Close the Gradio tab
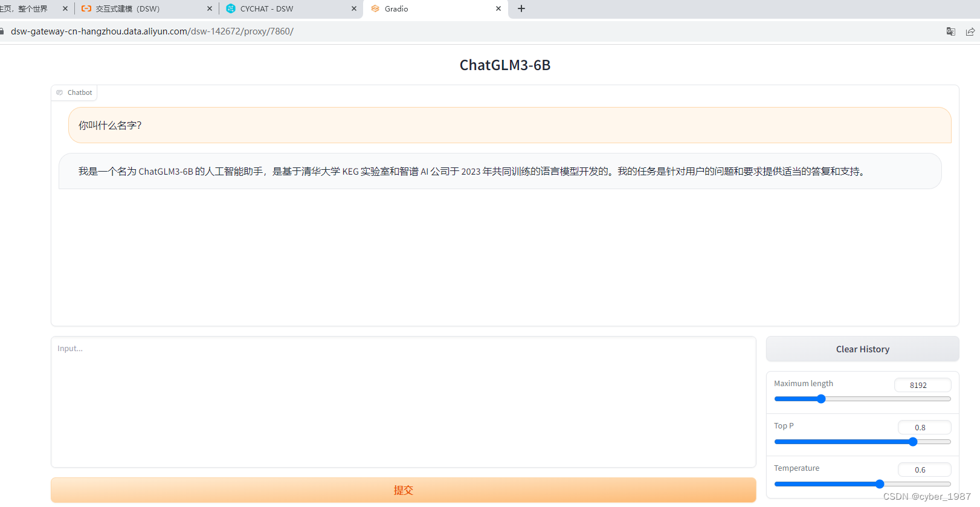Viewport: 980px width, 507px height. [x=498, y=8]
